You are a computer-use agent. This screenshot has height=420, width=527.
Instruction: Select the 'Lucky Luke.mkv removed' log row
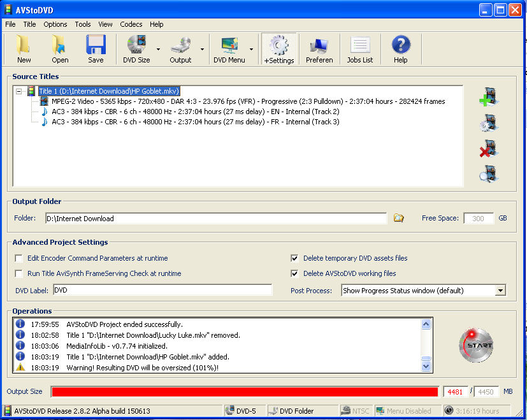(217, 335)
